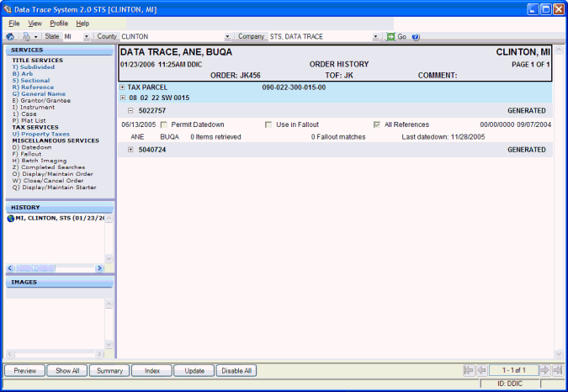Open the Profile menu
This screenshot has width=568, height=392.
pyautogui.click(x=59, y=24)
